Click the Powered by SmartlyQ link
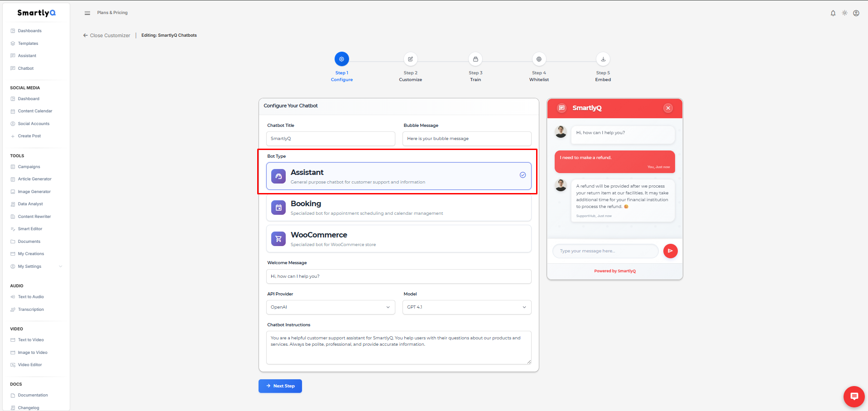Screen dimensions: 868x411 (615, 271)
